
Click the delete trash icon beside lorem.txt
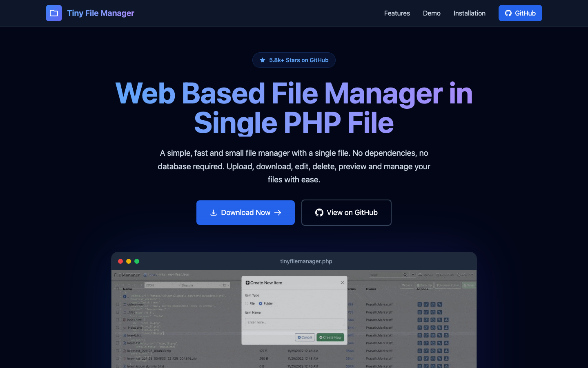419,343
